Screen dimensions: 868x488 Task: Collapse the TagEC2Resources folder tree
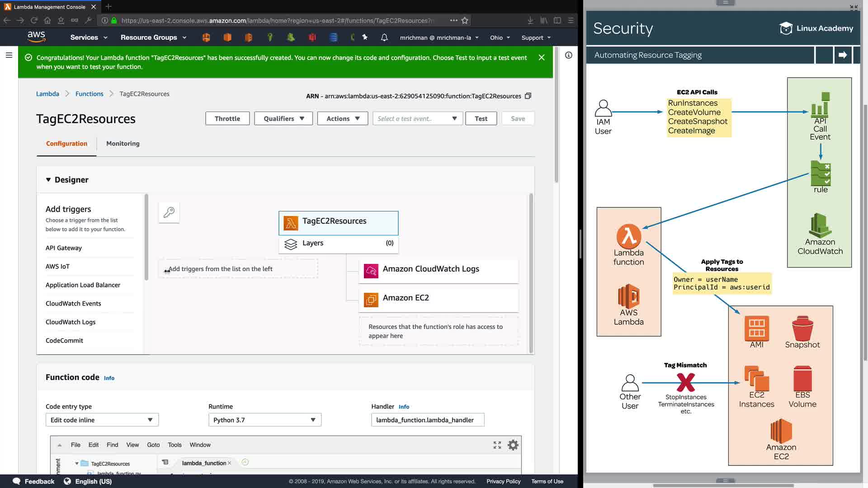pos(76,464)
